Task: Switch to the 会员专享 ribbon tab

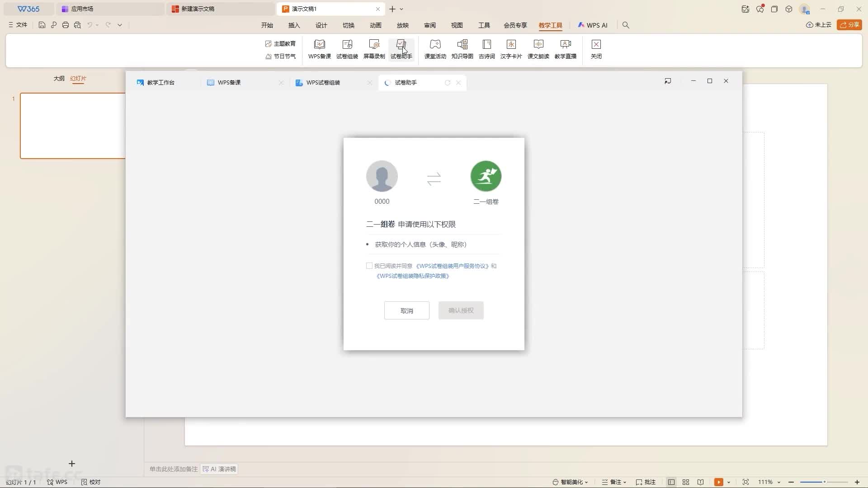Action: (x=515, y=25)
